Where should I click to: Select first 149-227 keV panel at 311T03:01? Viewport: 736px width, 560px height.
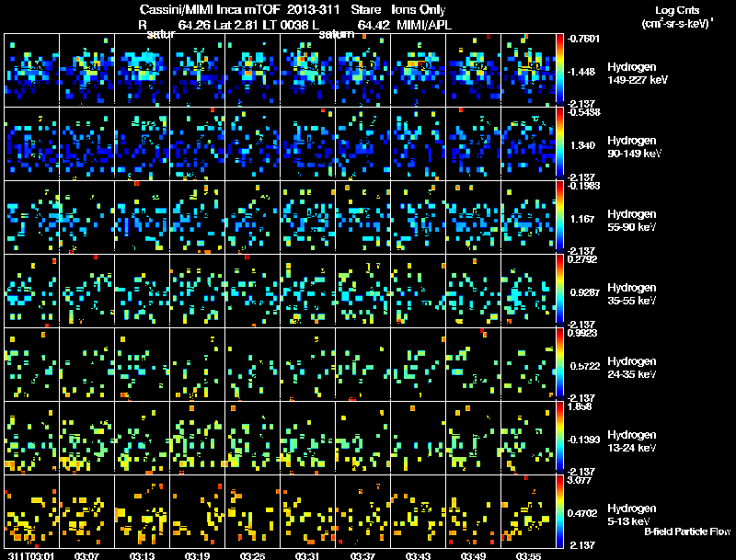pyautogui.click(x=31, y=70)
